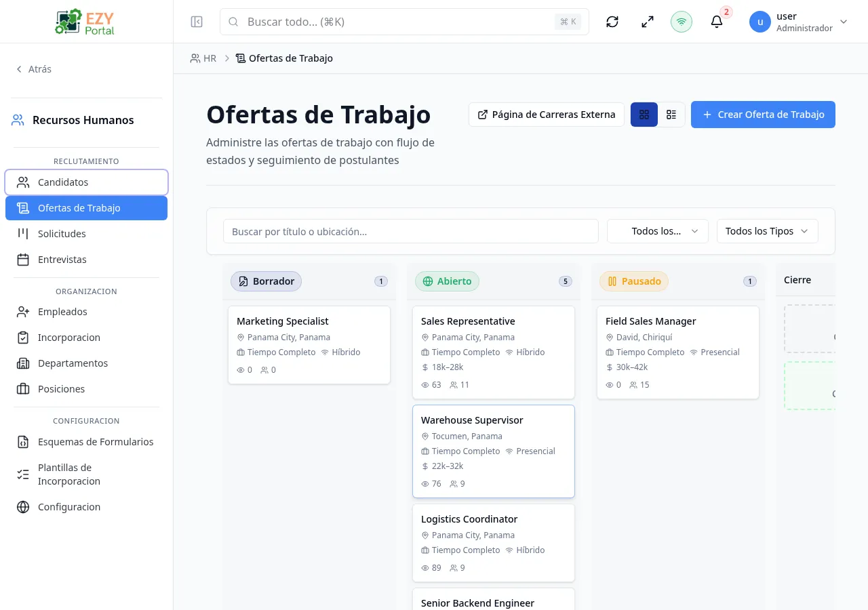Screen dimensions: 868x610
Task: Click views eye icon on Sales Representative
Action: click(x=425, y=385)
